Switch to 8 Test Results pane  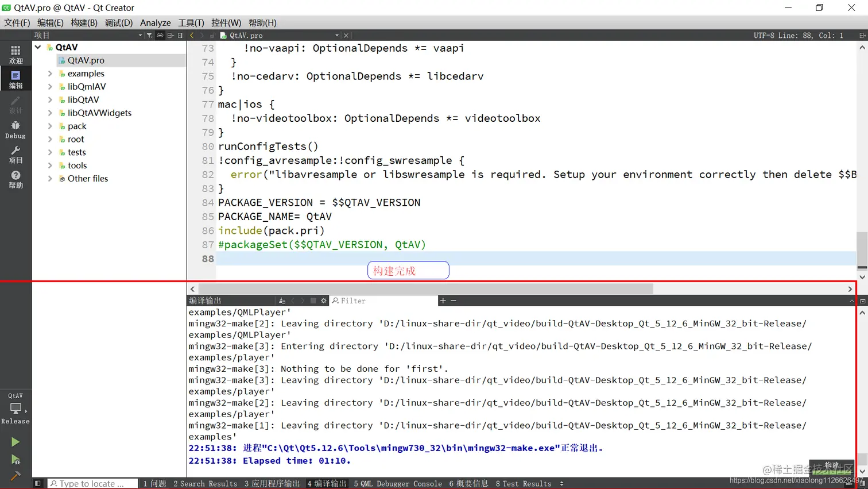pos(524,484)
